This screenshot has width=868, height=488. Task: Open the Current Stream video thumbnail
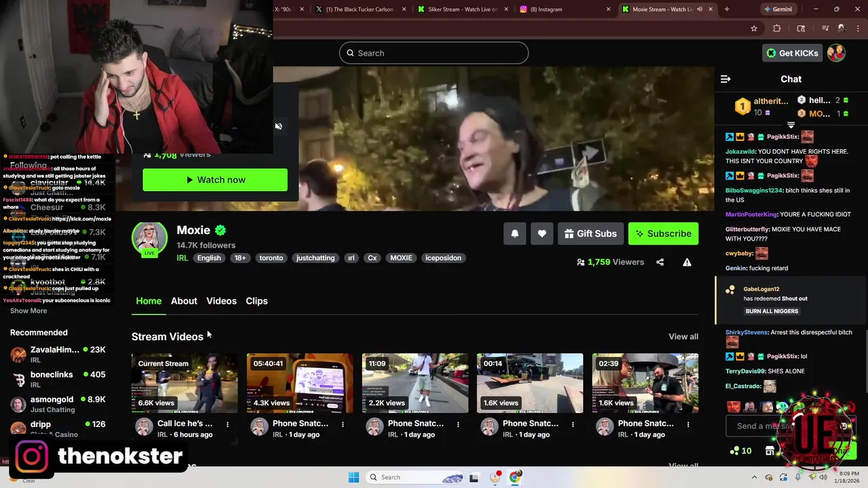[184, 383]
